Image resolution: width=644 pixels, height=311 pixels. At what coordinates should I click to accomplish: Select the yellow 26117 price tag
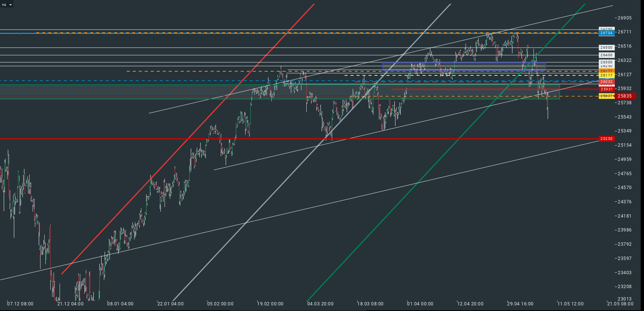coord(607,75)
